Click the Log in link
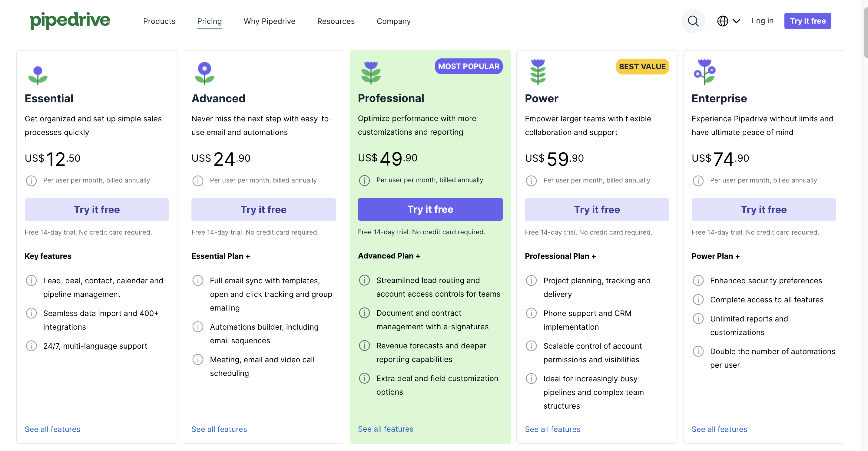Viewport: 868px width, 451px height. 762,21
